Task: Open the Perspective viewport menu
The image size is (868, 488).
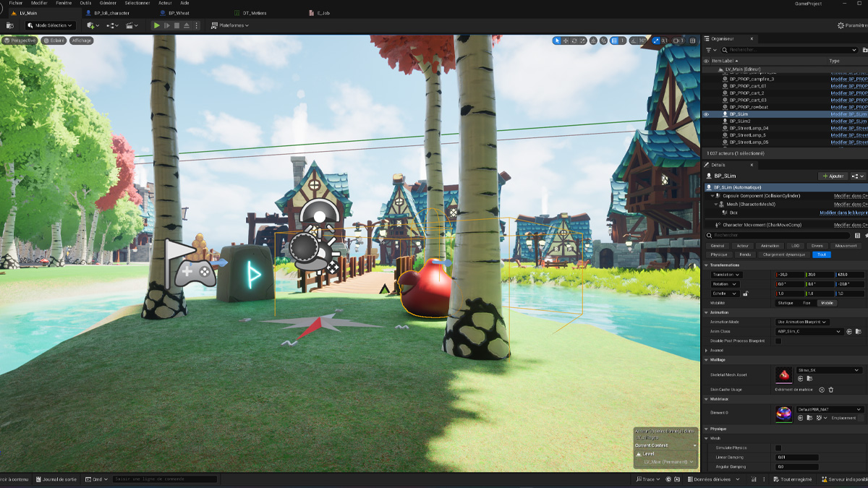Action: click(20, 40)
